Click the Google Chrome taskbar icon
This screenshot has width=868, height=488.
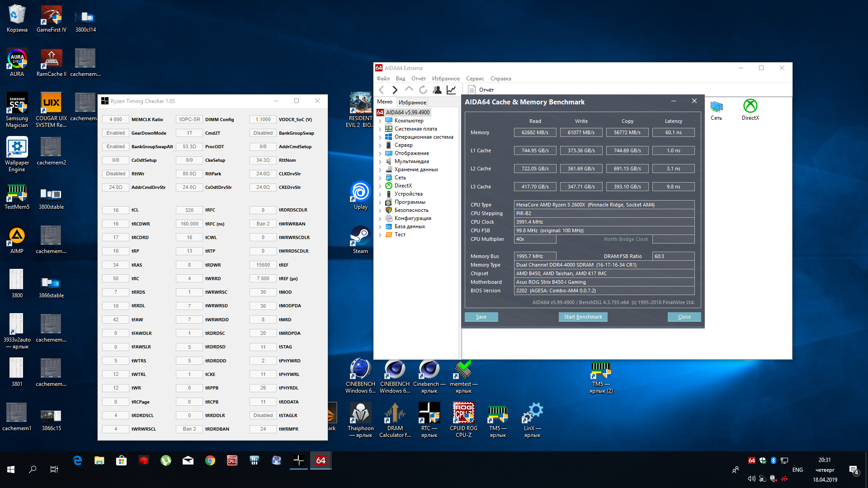click(x=210, y=460)
